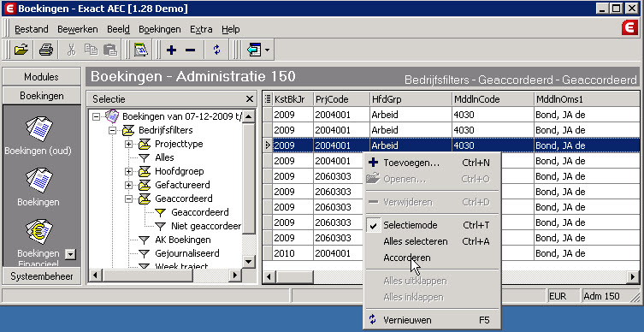Open the Extra menu
The image size is (644, 332).
(201, 29)
